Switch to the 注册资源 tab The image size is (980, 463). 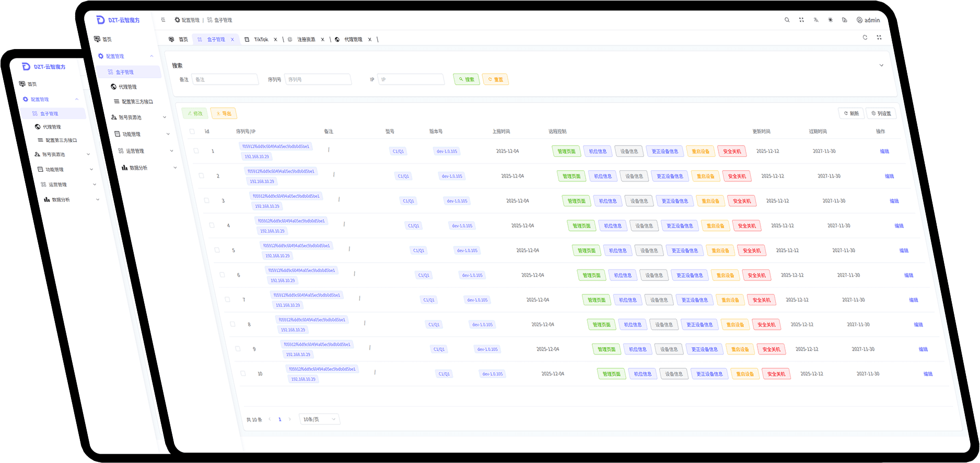coord(306,40)
